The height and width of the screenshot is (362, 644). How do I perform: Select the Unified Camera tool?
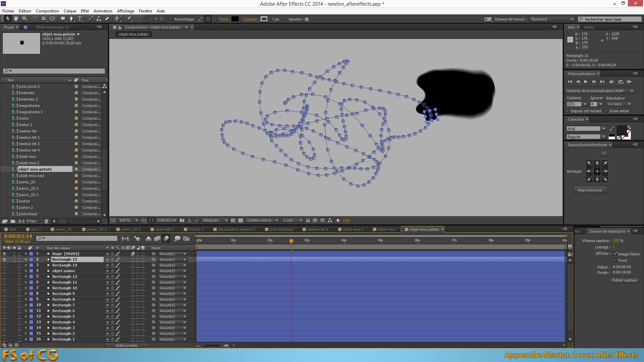44,19
